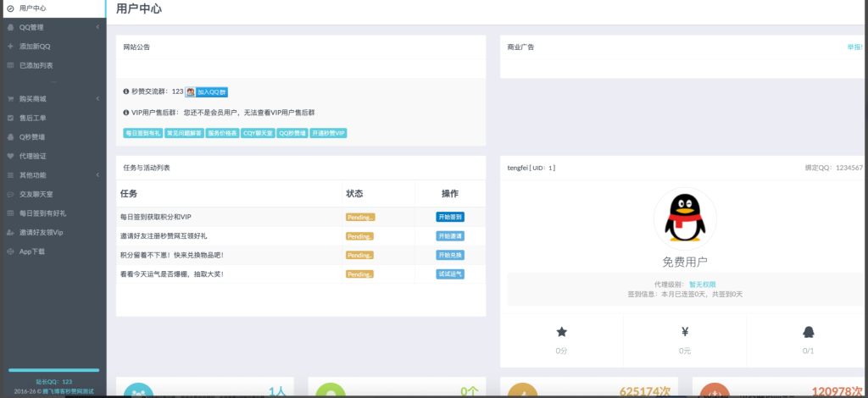The width and height of the screenshot is (868, 398).
Task: Click the heart icon beside 代理验证
Action: tap(10, 156)
